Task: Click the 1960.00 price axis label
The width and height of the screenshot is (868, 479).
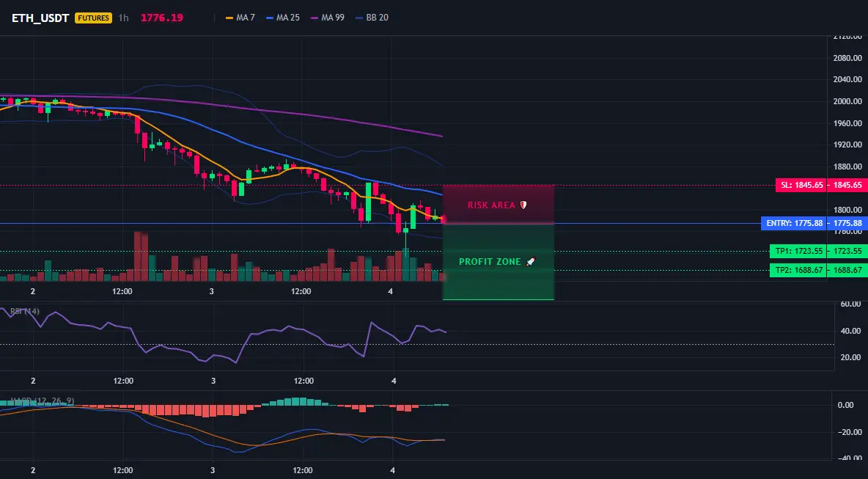Action: pyautogui.click(x=847, y=123)
